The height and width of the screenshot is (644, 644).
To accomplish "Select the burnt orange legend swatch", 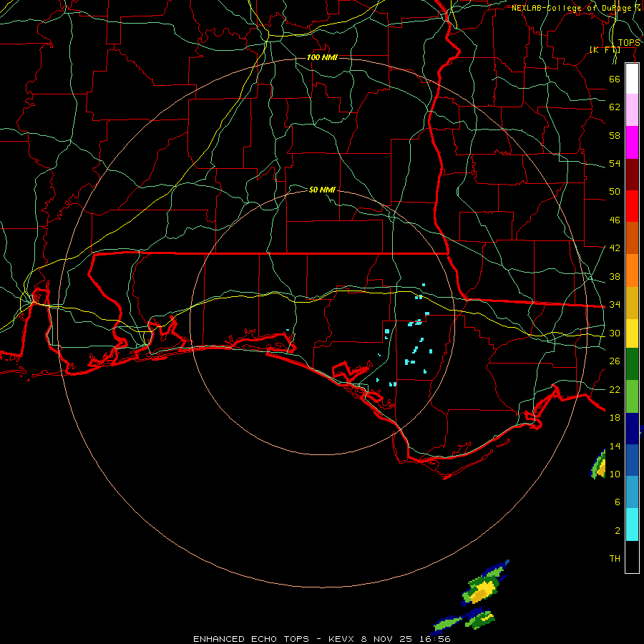I will click(x=632, y=238).
